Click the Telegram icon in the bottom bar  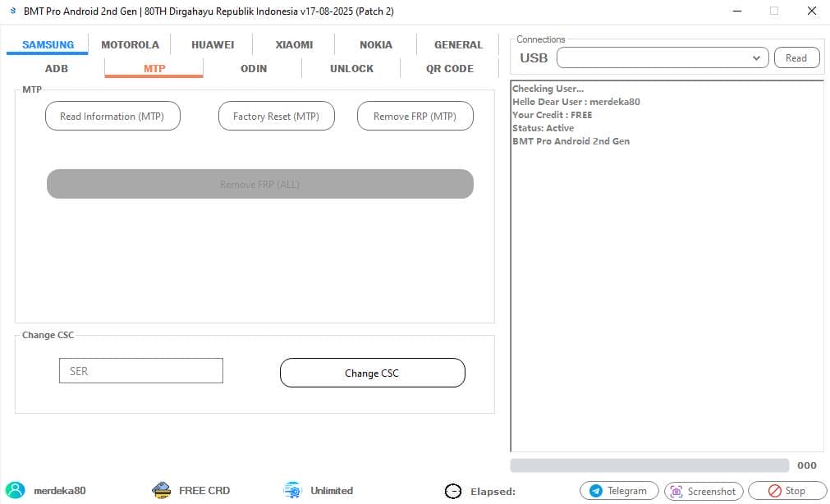[594, 490]
